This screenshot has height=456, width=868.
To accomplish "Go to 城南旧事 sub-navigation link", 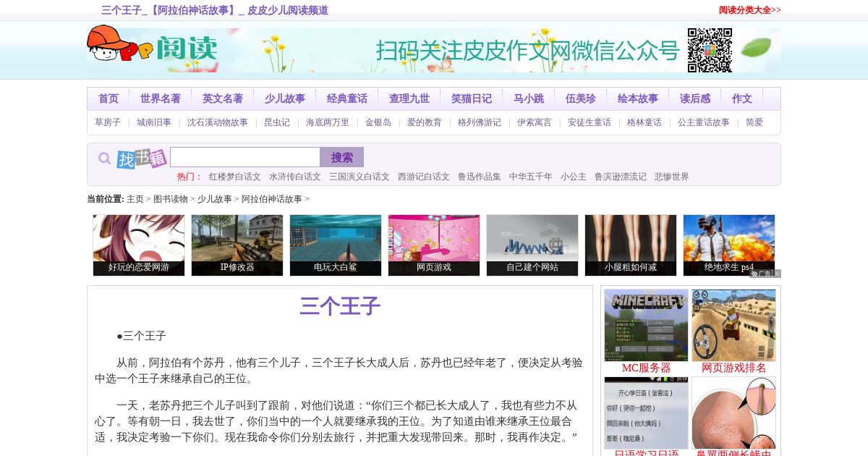I will coord(154,122).
